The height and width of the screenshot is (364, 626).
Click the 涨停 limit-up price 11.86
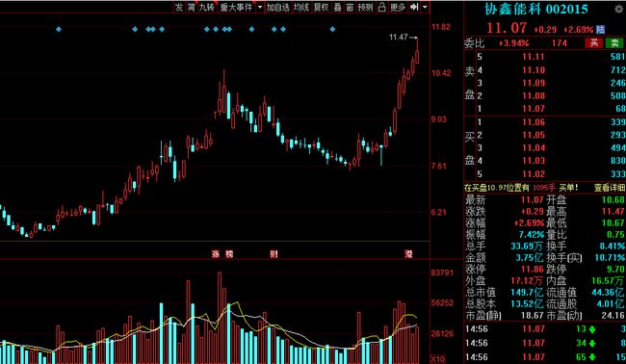533,269
